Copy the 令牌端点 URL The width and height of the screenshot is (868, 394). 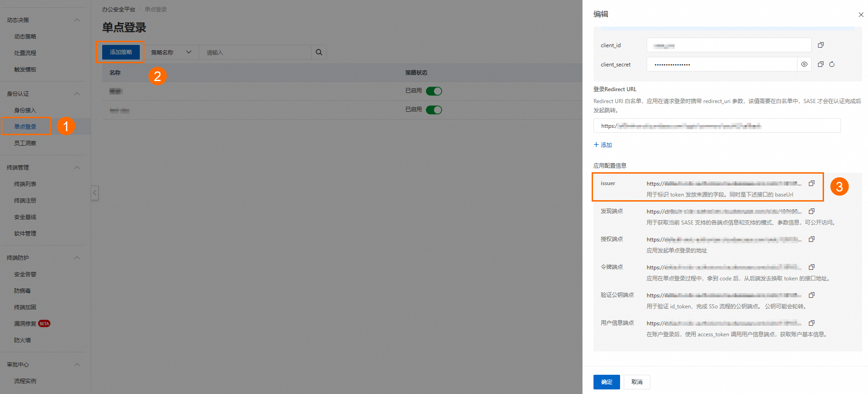point(812,267)
